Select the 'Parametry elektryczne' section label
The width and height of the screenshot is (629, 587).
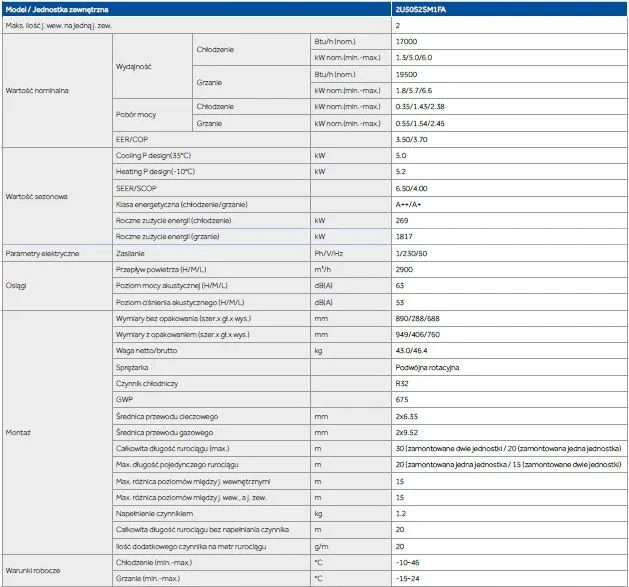click(42, 254)
